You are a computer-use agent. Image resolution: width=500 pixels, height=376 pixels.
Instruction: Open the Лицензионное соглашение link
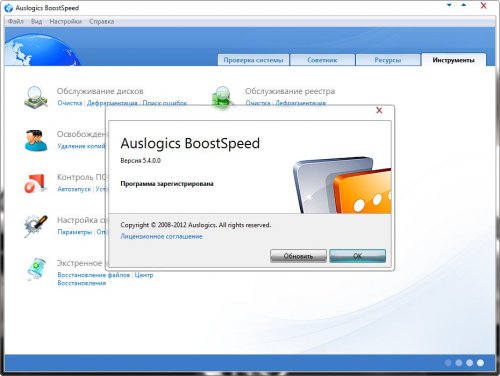[x=161, y=236]
